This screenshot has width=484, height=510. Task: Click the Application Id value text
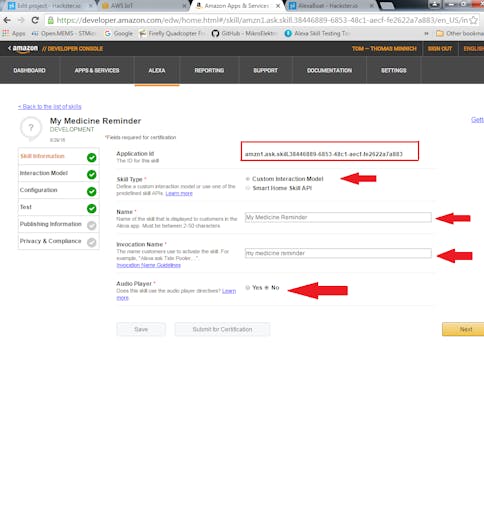tap(324, 154)
